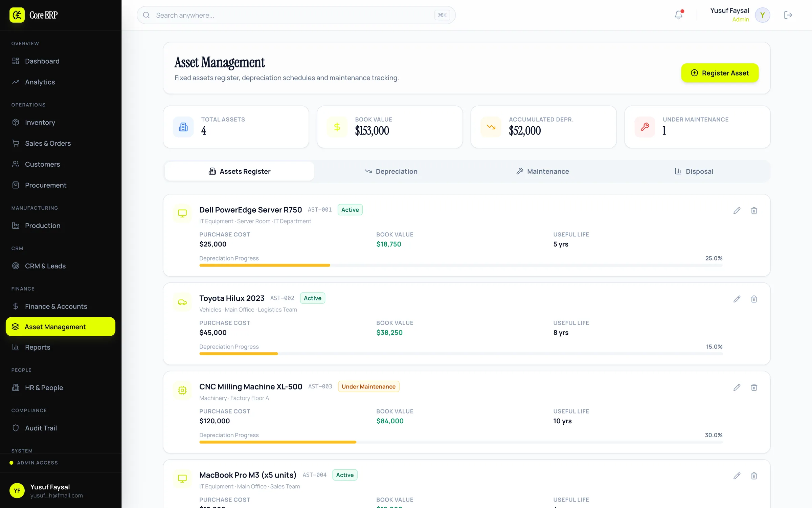Delete the MacBook Pro M3 asset
Screen dimensions: 812x508
(754, 476)
